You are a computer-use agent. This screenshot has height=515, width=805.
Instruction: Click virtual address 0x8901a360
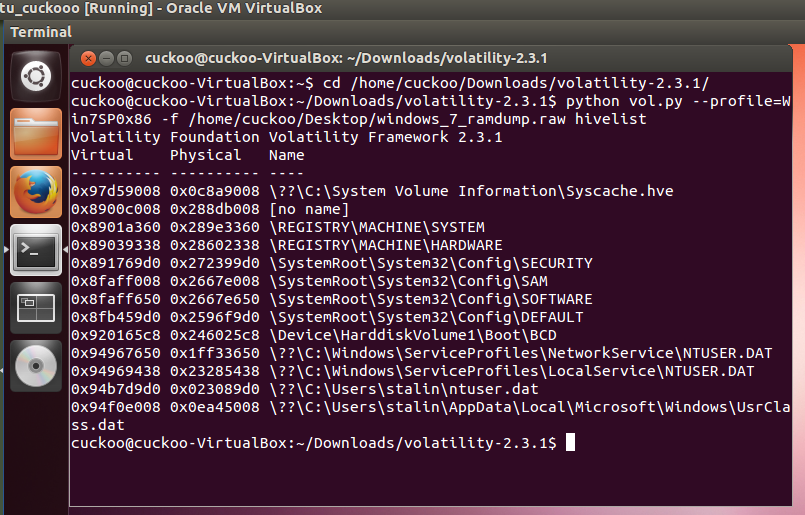click(x=116, y=227)
